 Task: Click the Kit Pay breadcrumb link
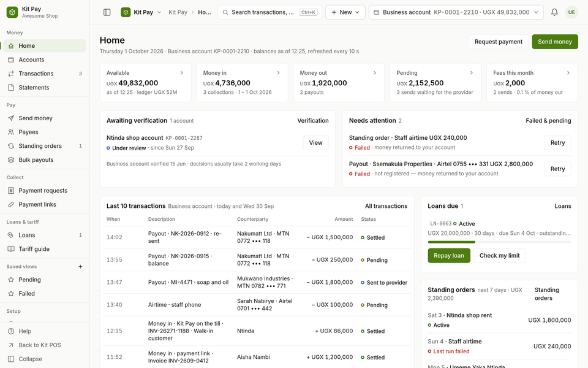pyautogui.click(x=178, y=12)
